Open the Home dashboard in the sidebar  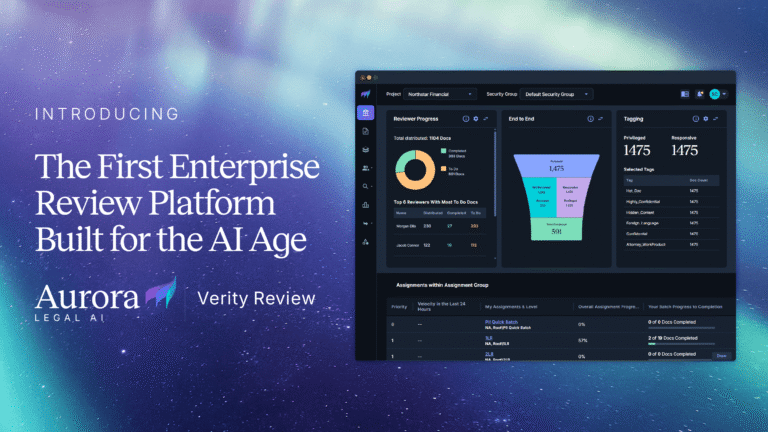[366, 112]
